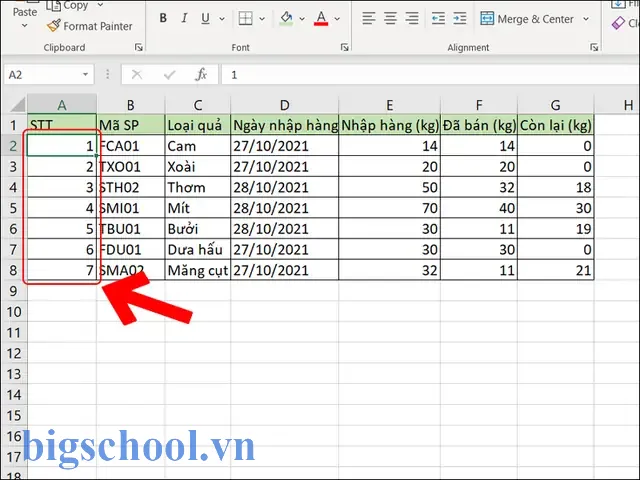Open Clipboard dialog launcher
Screen dimensions: 640x480
point(139,48)
